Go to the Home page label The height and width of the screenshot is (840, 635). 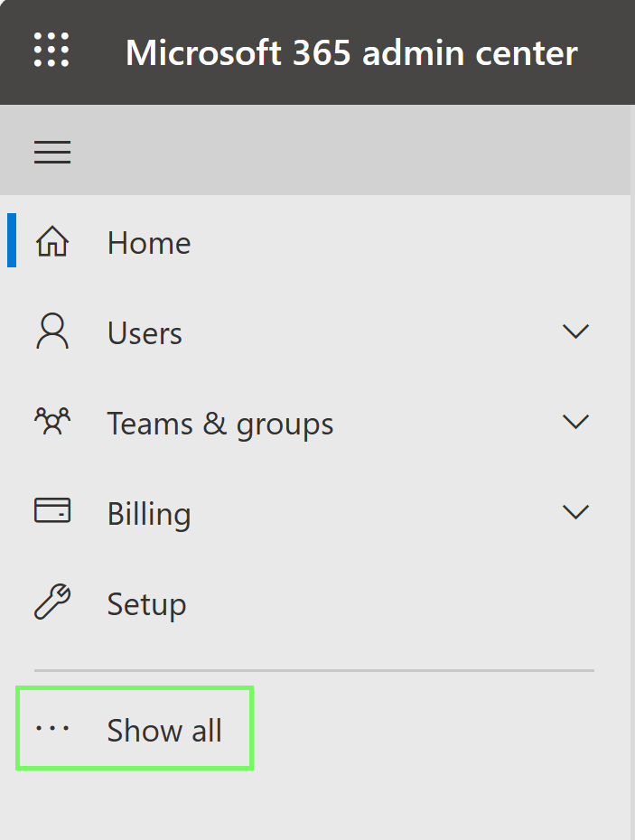pos(149,243)
